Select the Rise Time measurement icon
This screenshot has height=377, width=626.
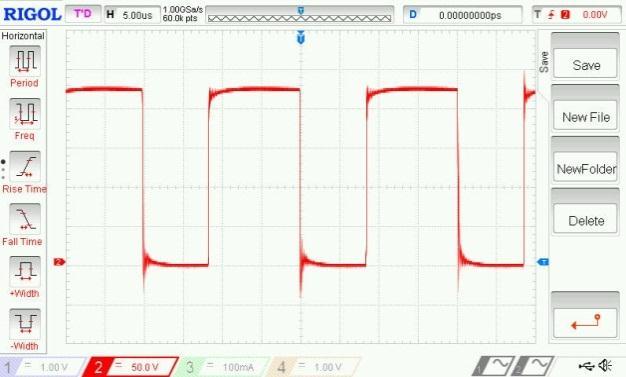25,167
